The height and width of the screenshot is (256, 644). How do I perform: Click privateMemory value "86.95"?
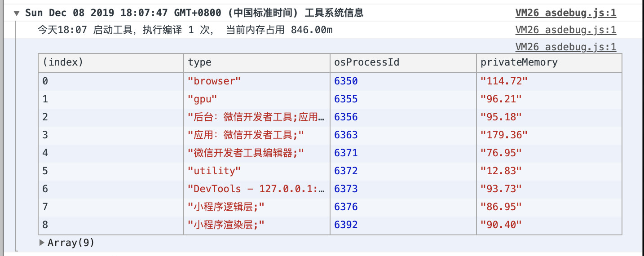coord(501,207)
